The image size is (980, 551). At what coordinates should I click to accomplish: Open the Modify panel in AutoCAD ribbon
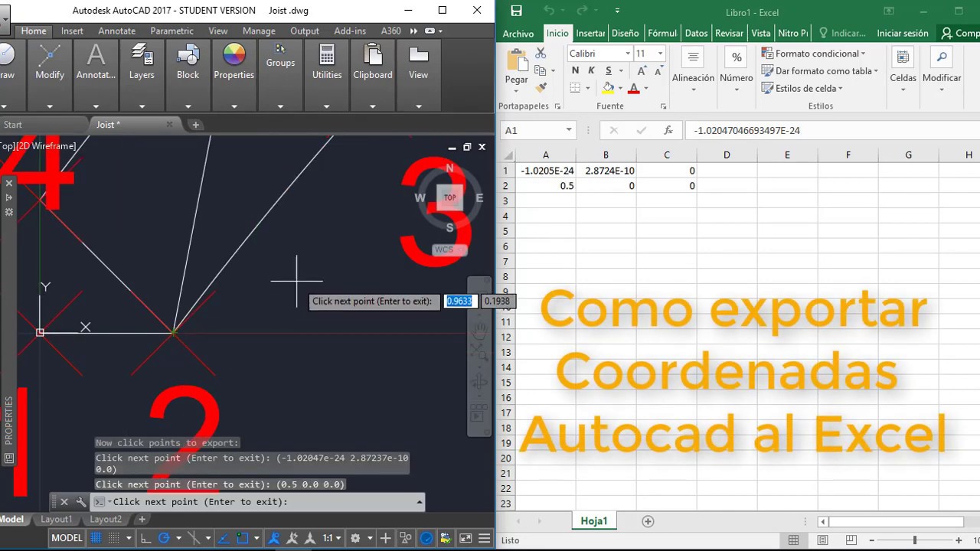tap(50, 75)
